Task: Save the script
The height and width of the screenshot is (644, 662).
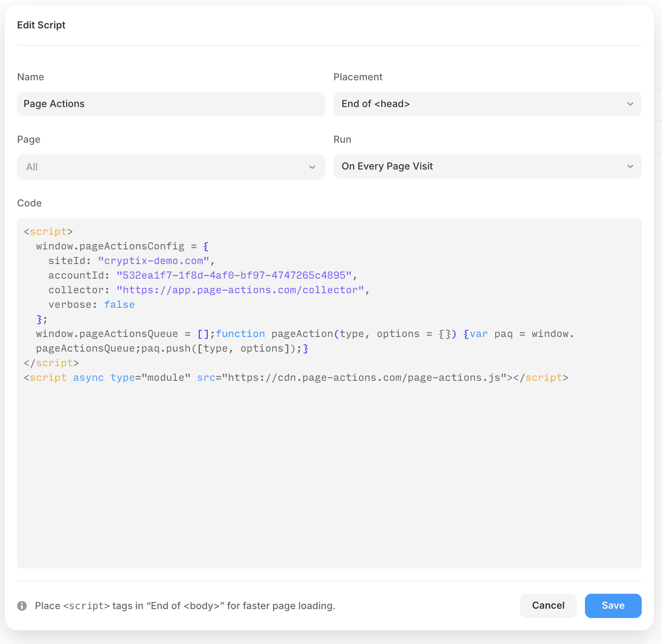Action: [613, 606]
